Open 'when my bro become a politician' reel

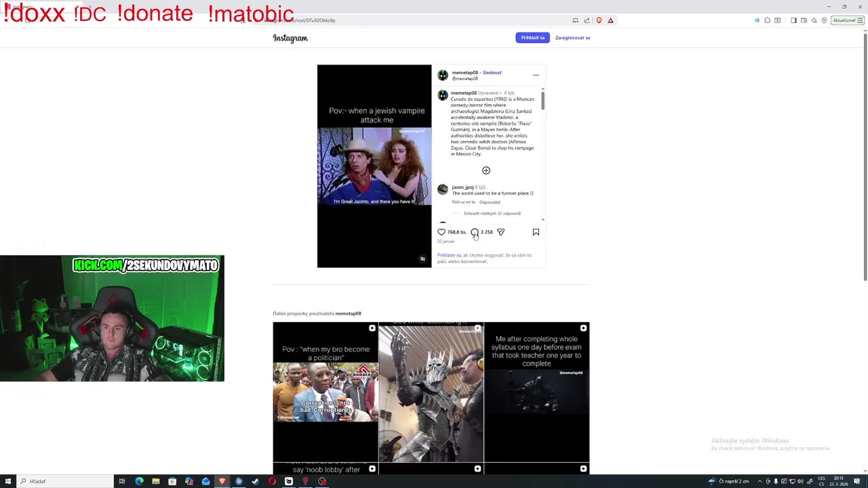[x=325, y=392]
